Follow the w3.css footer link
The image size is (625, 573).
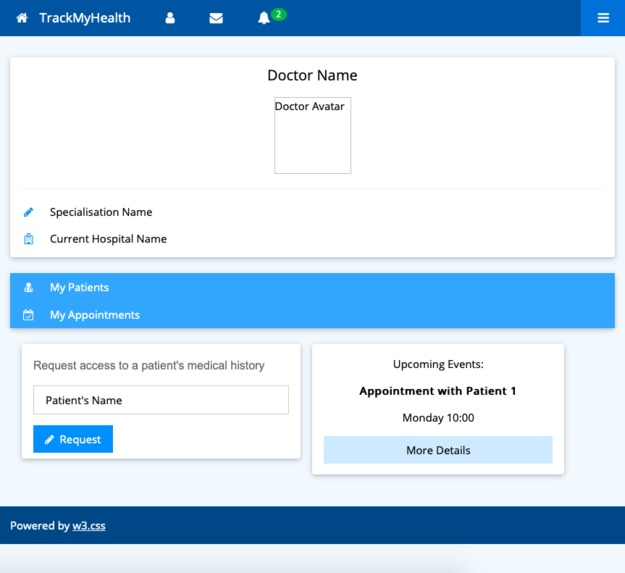[88, 526]
